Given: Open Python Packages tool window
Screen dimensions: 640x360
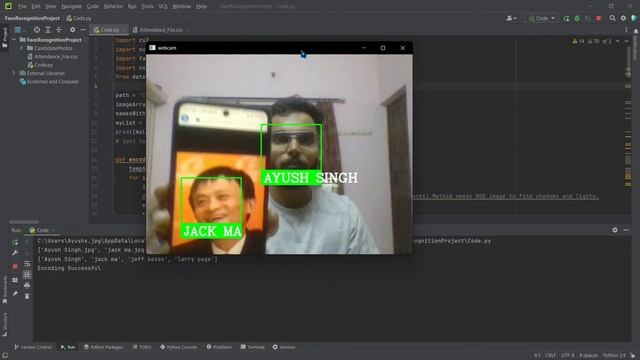Looking at the screenshot, I should [x=104, y=347].
